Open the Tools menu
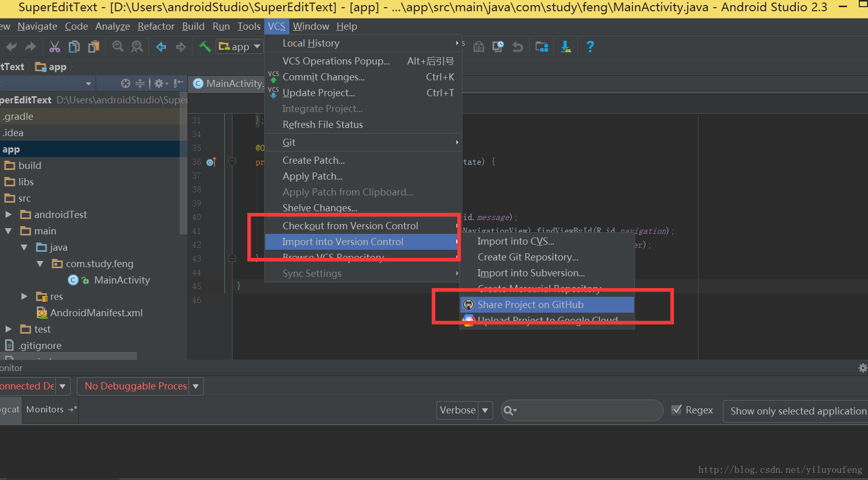 249,26
